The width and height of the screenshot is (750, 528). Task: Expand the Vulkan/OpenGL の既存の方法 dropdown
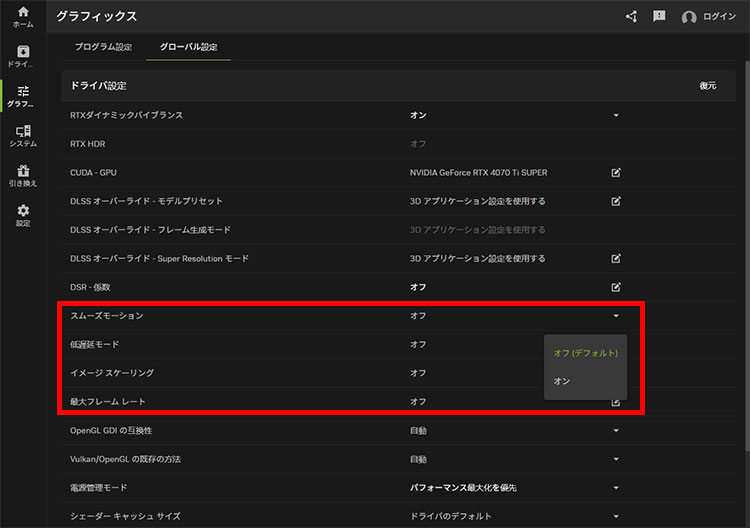click(x=616, y=459)
